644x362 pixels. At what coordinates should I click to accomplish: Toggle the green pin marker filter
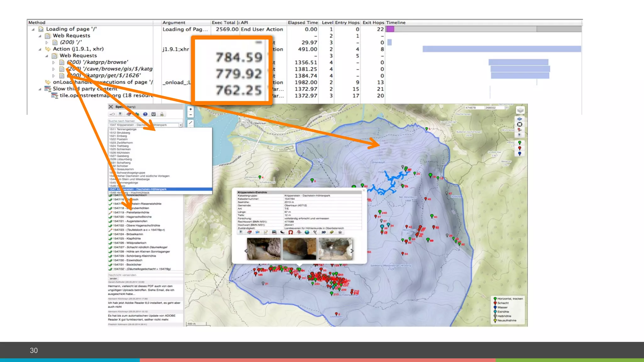click(519, 143)
